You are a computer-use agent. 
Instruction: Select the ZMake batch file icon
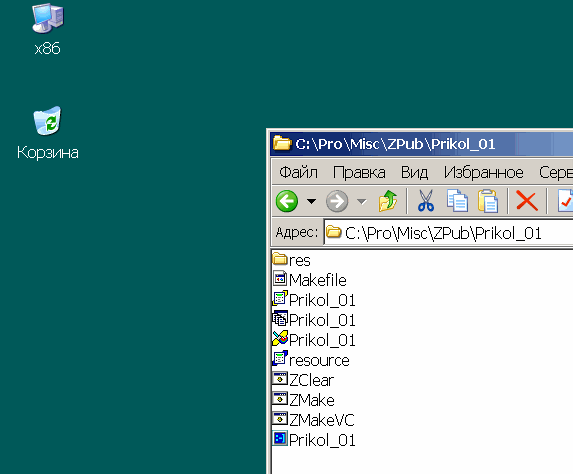pos(280,398)
